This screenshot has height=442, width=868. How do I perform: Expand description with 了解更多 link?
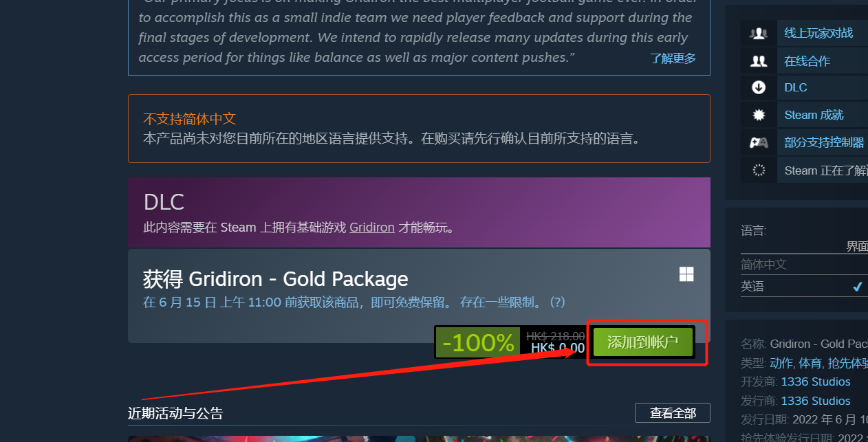pos(673,58)
